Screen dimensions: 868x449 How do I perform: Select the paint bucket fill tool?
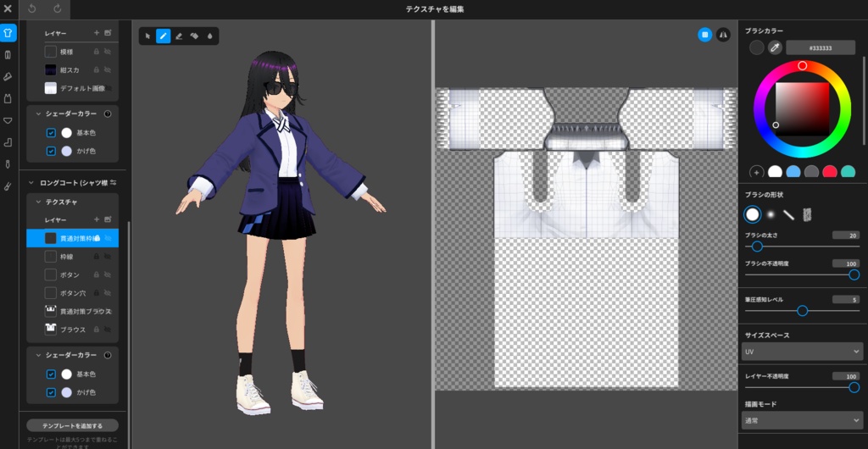click(194, 36)
